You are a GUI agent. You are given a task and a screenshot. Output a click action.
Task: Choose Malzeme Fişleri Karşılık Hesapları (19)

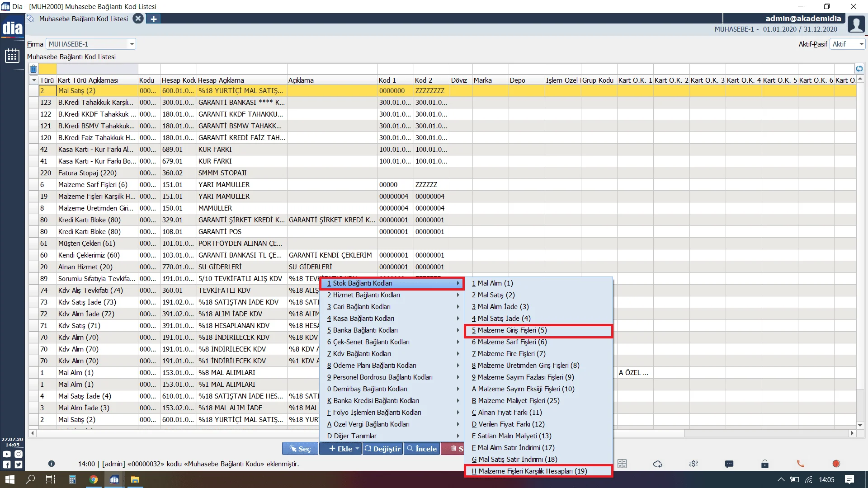tap(538, 471)
